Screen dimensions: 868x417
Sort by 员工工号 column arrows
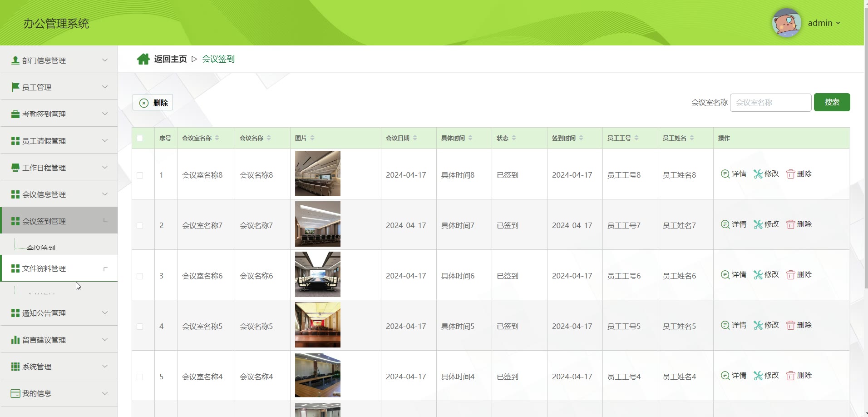(636, 138)
